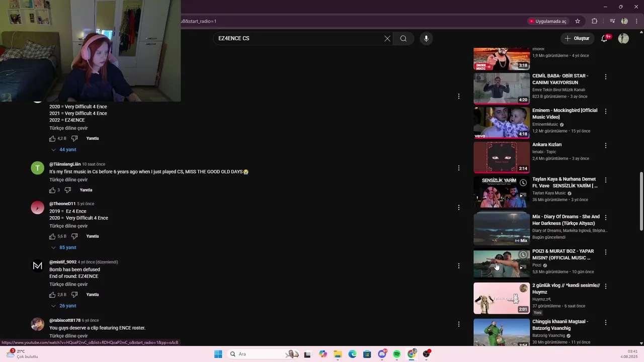Image resolution: width=644 pixels, height=362 pixels.
Task: Open Copilot from taskbar
Action: pyautogui.click(x=323, y=354)
